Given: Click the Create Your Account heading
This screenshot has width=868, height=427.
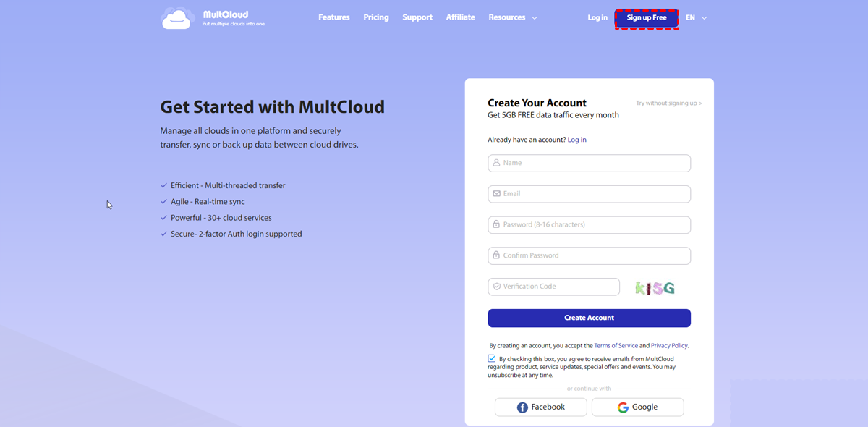Looking at the screenshot, I should 537,103.
